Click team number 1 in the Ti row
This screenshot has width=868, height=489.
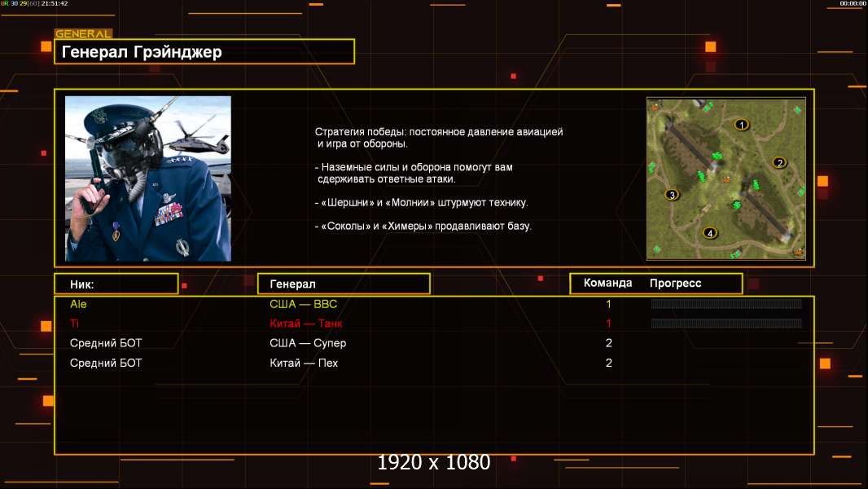click(x=608, y=324)
